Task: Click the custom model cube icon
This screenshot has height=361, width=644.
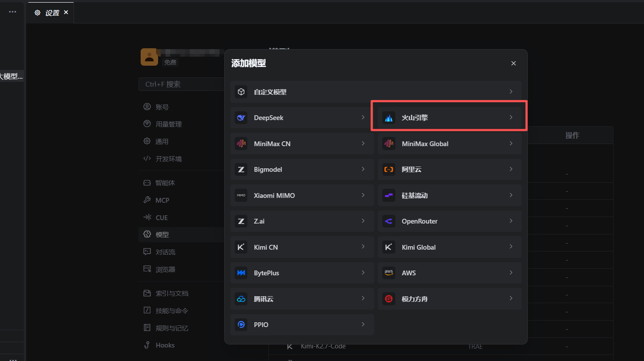Action: 241,92
